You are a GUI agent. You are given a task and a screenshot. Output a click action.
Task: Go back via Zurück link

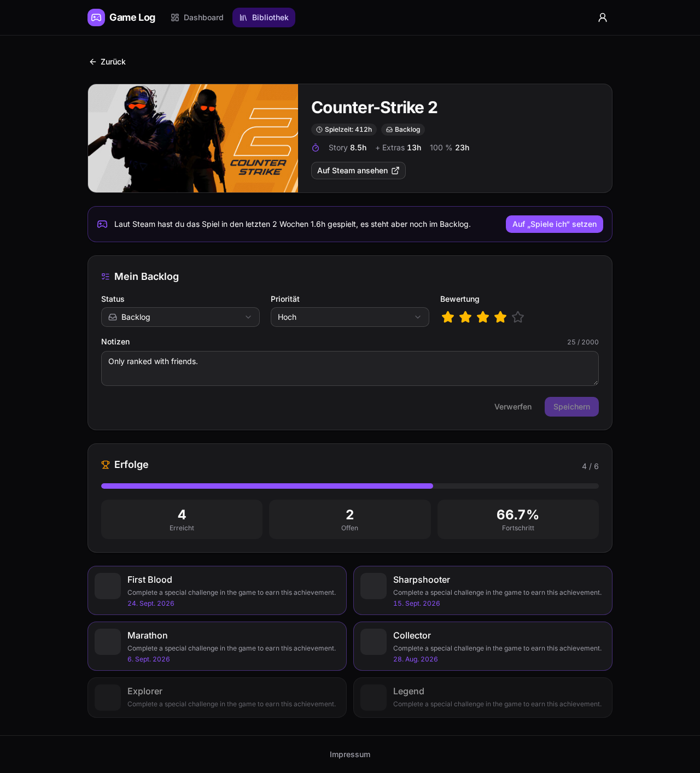click(x=108, y=62)
